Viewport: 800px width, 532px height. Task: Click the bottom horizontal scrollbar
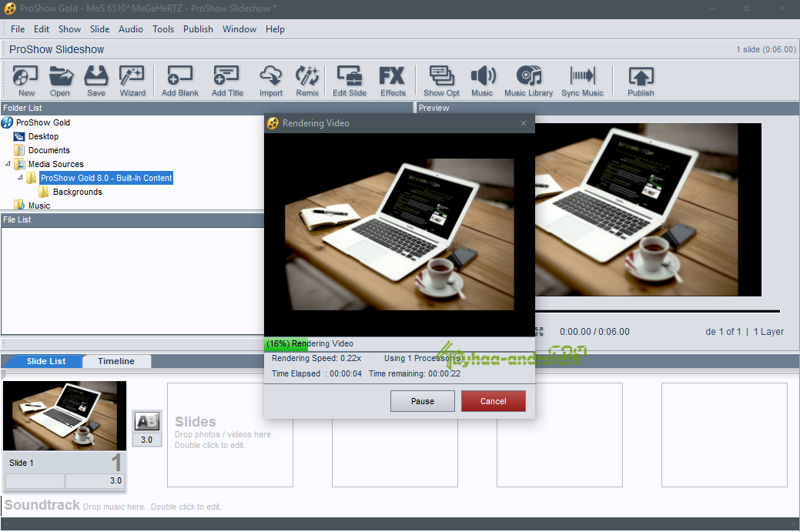(400, 524)
